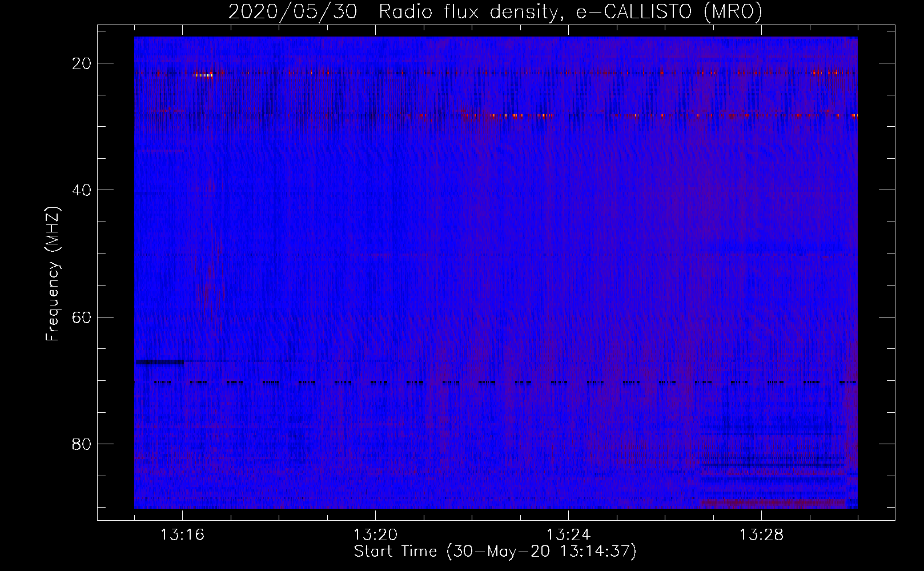Click the dark horizontal band near 67 MHz
This screenshot has height=571, width=924.
point(160,361)
